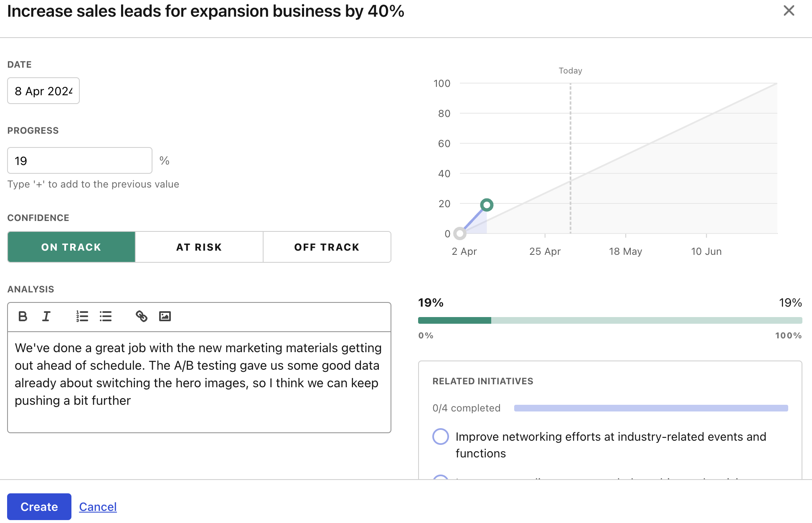This screenshot has width=812, height=523.
Task: Click the grey start point on chart
Action: click(x=460, y=234)
